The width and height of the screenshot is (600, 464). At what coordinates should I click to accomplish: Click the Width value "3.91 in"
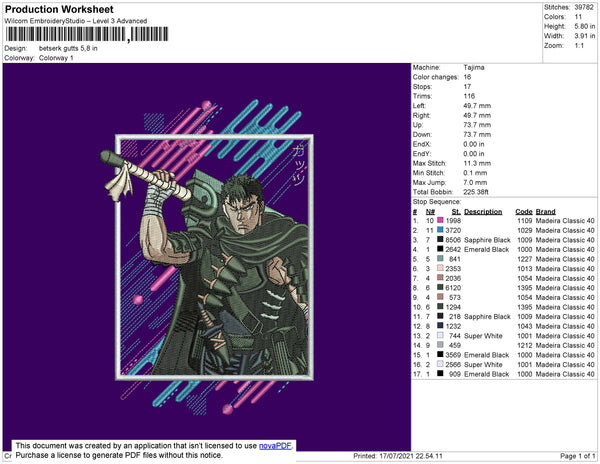[584, 36]
